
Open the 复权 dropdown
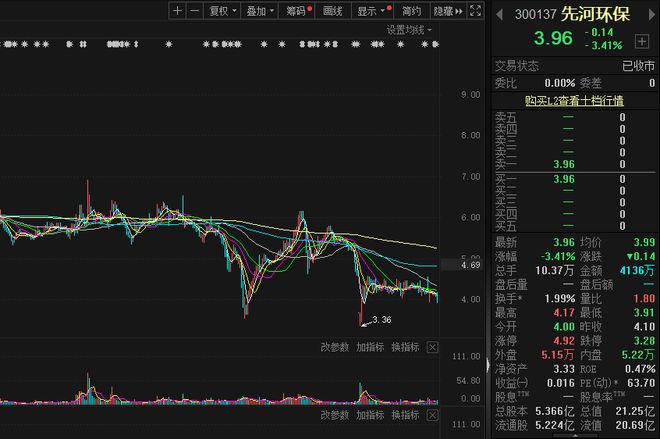tap(223, 11)
